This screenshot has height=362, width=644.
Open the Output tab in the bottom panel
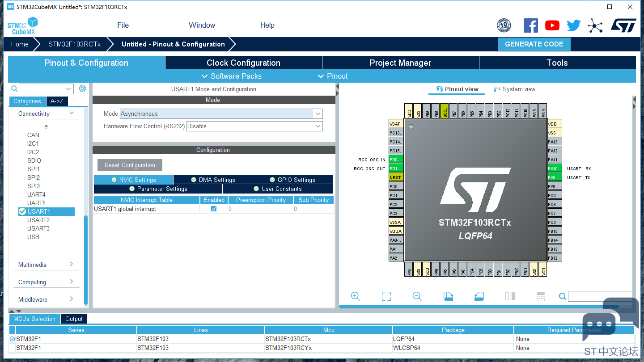pos(74,319)
